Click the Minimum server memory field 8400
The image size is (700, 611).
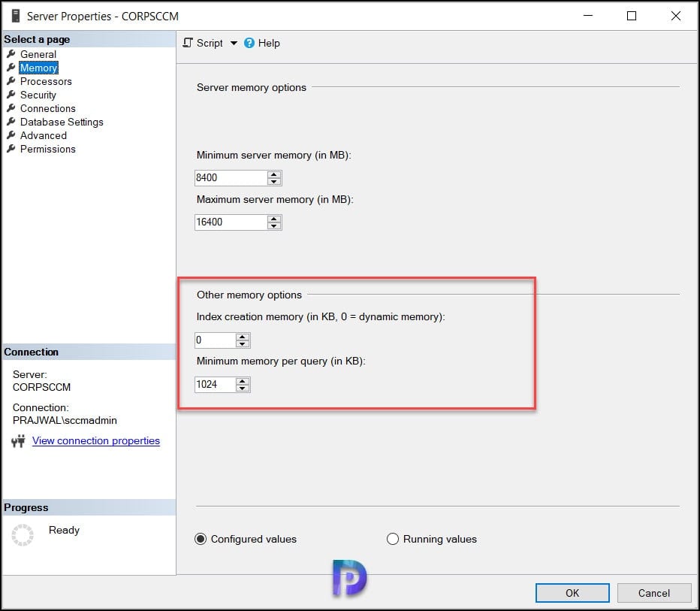[x=231, y=178]
